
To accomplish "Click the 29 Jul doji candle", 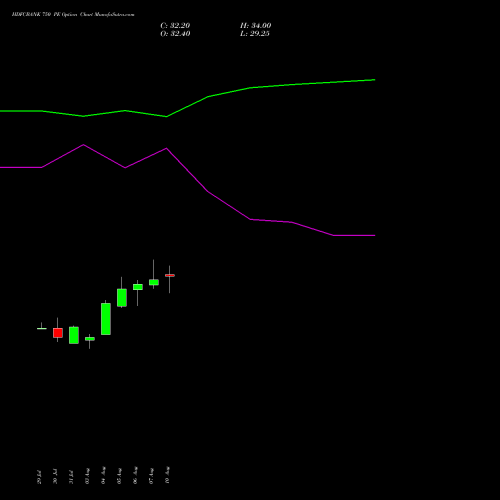I will (x=42, y=328).
